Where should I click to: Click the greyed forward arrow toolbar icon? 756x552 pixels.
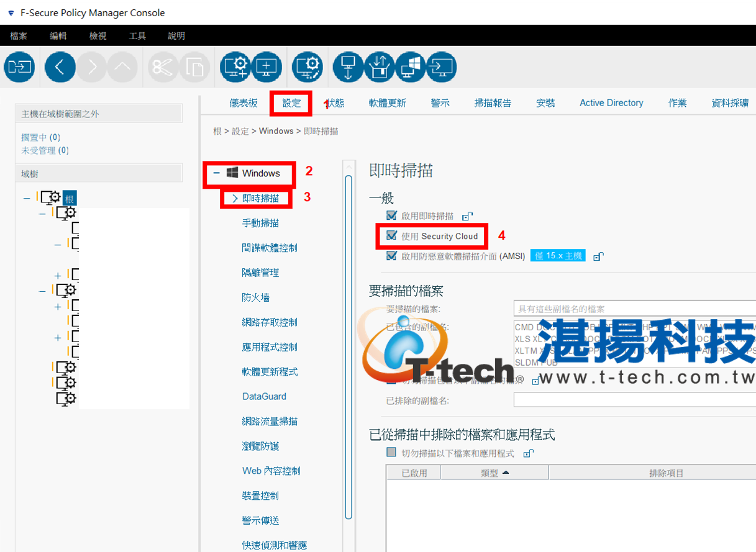[x=92, y=66]
